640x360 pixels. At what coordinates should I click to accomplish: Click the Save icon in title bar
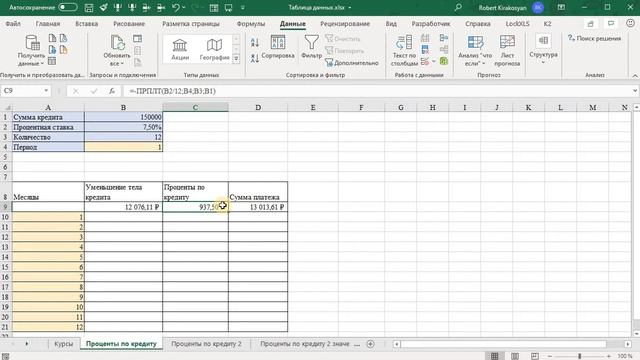(x=89, y=7)
